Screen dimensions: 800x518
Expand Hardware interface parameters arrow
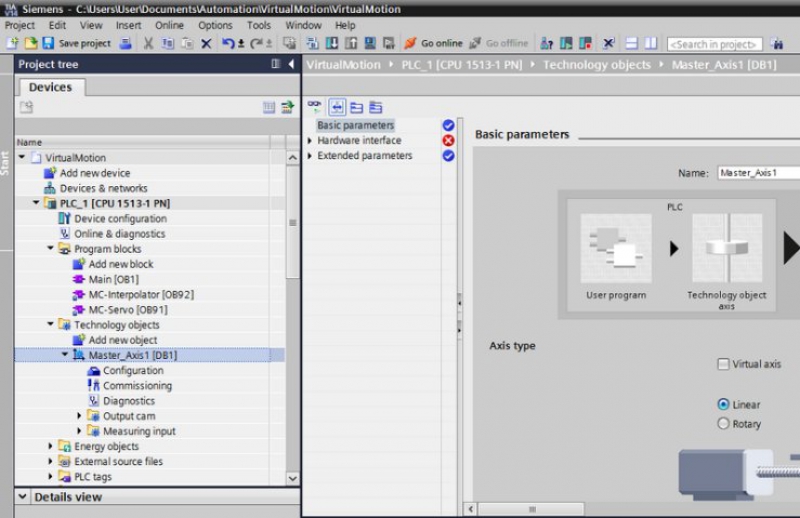click(x=310, y=140)
